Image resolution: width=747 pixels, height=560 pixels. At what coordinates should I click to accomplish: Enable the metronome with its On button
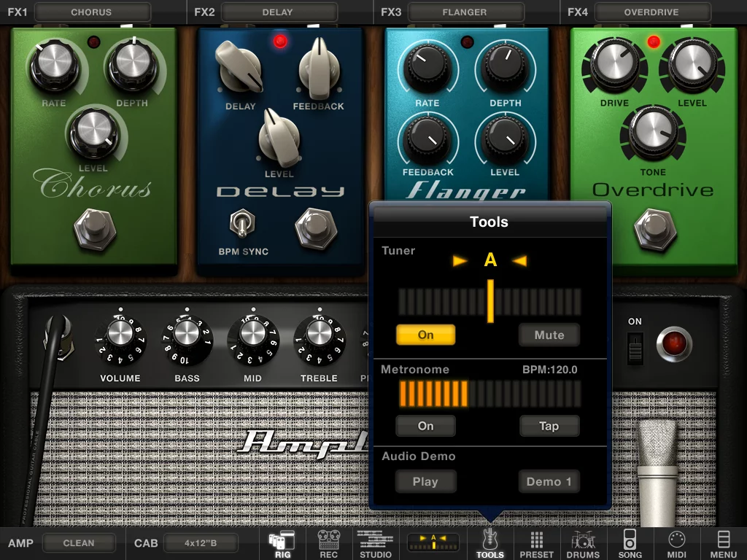pyautogui.click(x=425, y=426)
